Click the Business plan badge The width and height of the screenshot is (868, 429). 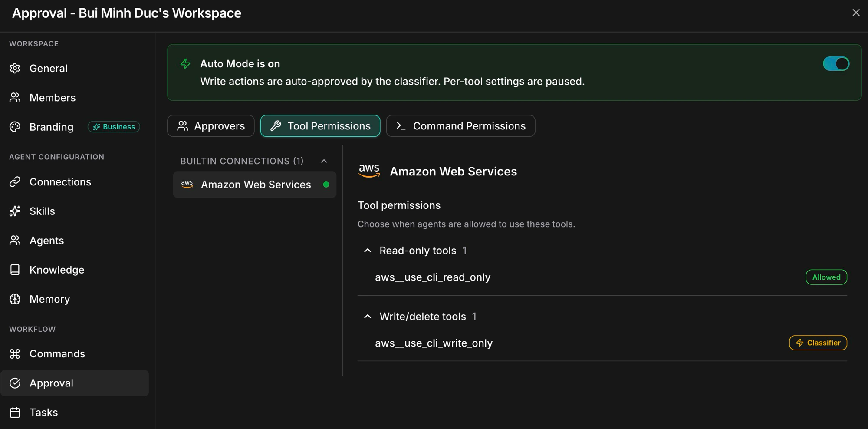point(114,127)
